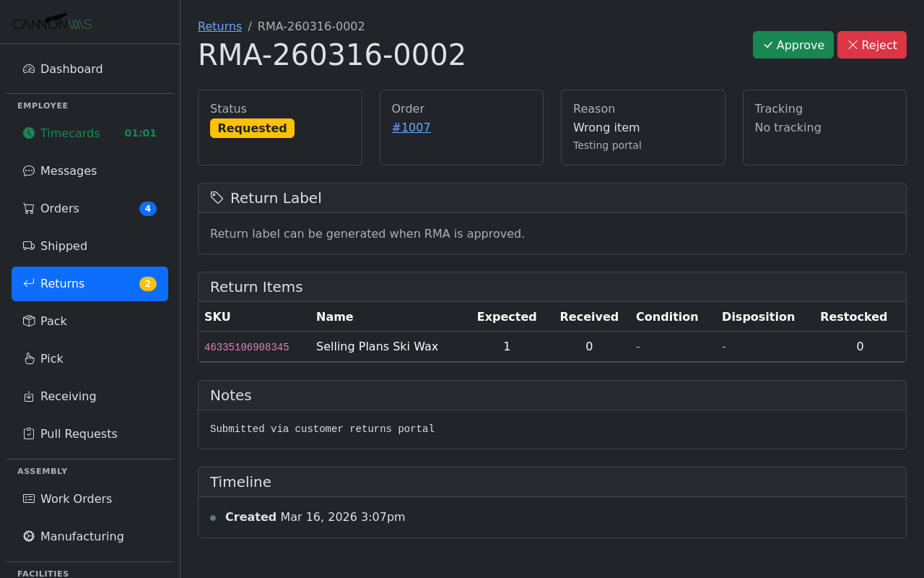Viewport: 924px width, 578px height.
Task: Click the Work Orders list icon
Action: pyautogui.click(x=28, y=499)
